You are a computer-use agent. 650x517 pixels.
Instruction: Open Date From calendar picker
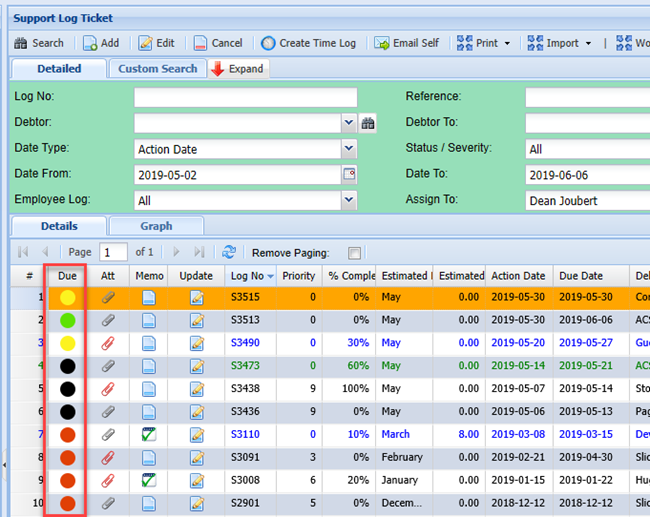(349, 174)
